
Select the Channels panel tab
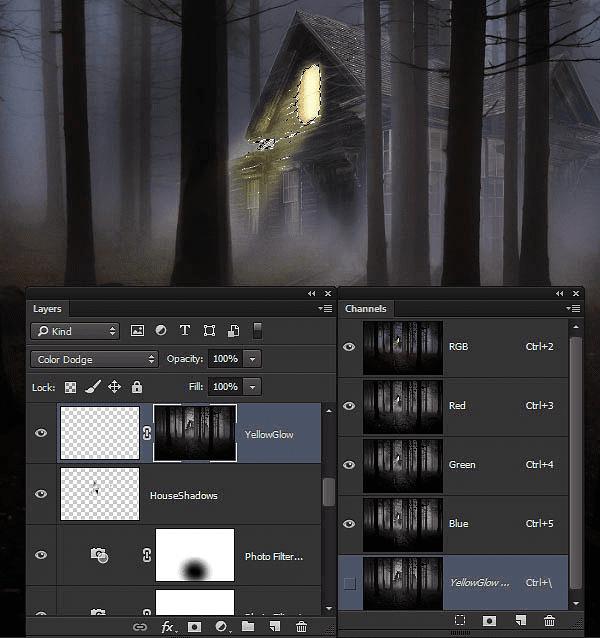pyautogui.click(x=366, y=309)
